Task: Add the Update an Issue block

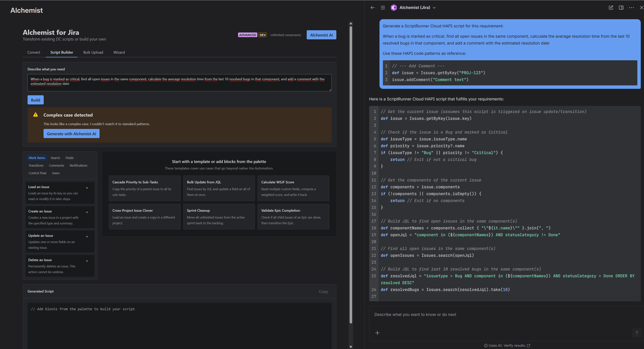Action: pos(87,236)
